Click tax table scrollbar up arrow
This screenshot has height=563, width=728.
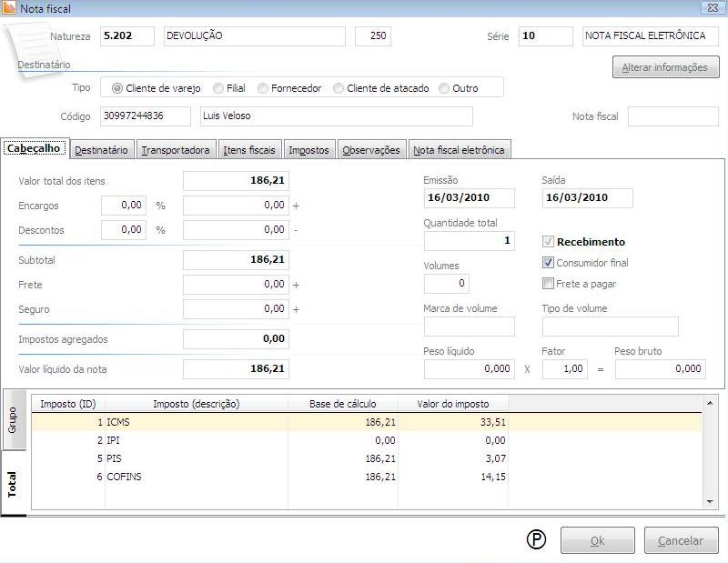click(710, 403)
